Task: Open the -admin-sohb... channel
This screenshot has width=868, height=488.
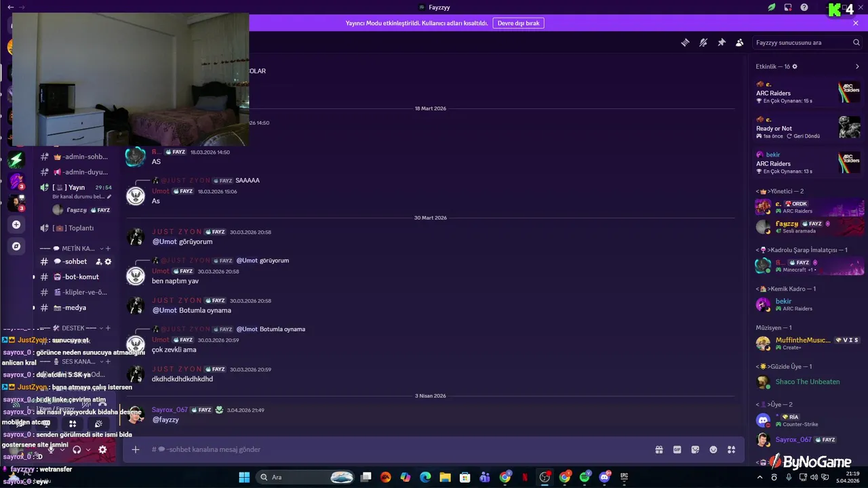Action: pos(75,157)
